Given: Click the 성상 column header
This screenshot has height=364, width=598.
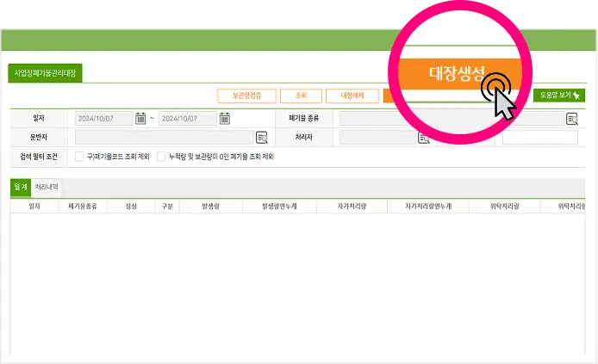Looking at the screenshot, I should point(131,206).
